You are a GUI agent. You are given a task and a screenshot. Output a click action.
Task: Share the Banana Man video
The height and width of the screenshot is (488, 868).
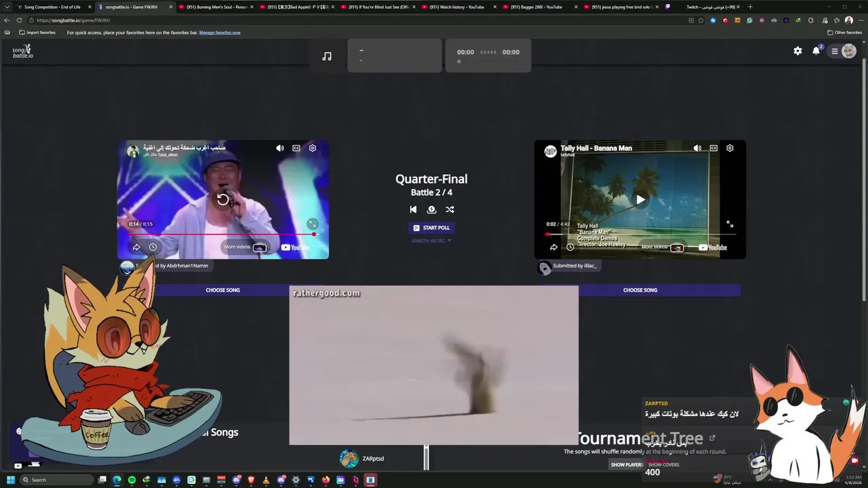(553, 247)
